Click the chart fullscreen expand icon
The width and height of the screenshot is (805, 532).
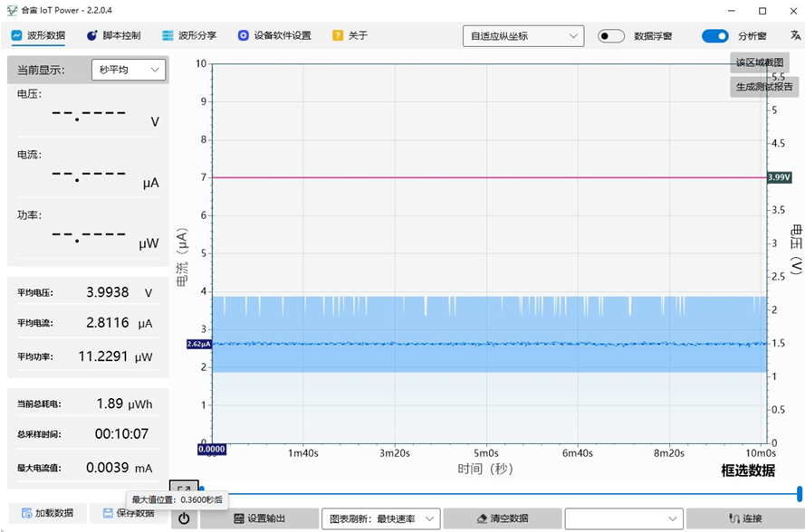184,489
